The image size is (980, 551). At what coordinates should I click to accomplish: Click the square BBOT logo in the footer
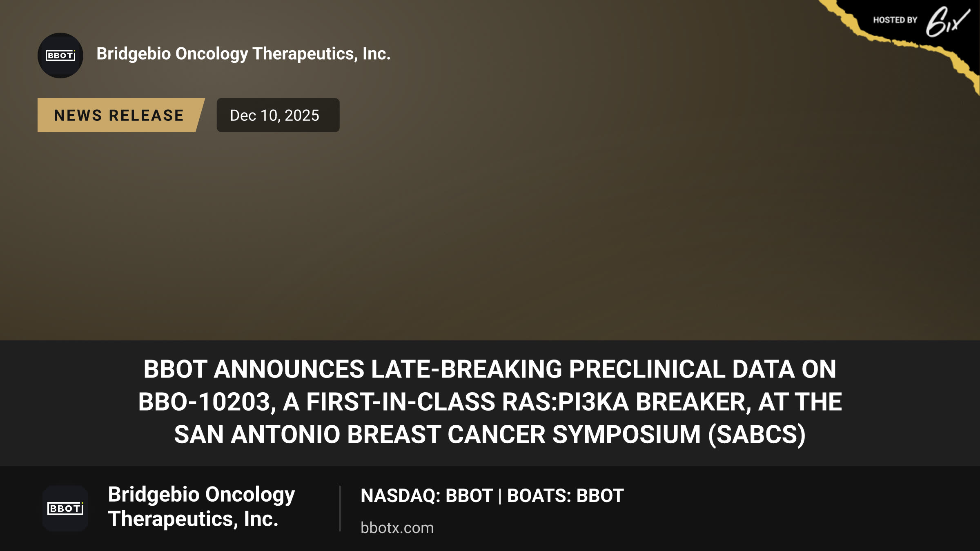[x=65, y=509]
